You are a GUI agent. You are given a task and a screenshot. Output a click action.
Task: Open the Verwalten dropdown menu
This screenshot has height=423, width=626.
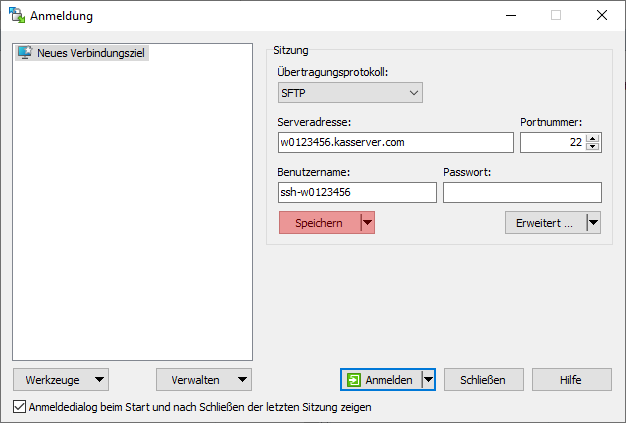pos(204,380)
